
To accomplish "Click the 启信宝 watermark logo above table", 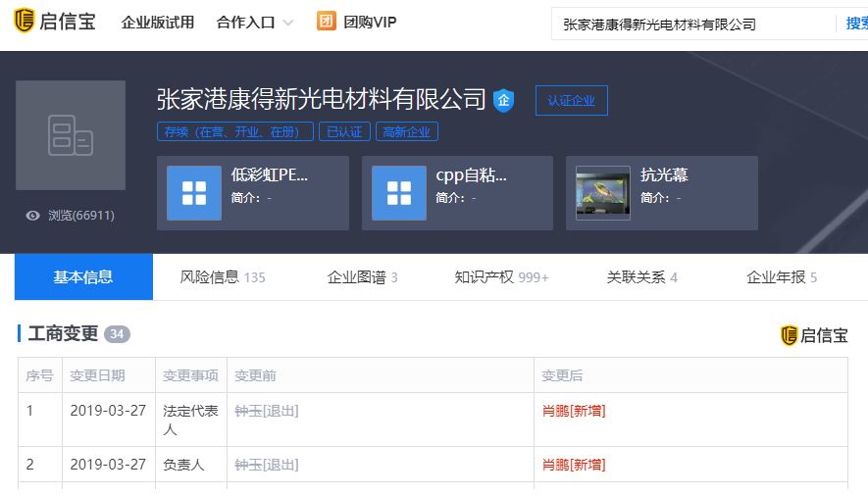I will coord(814,335).
